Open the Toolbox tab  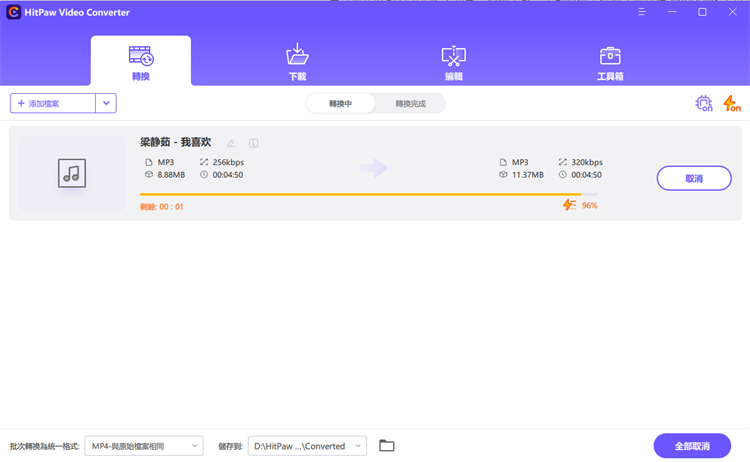pyautogui.click(x=610, y=62)
